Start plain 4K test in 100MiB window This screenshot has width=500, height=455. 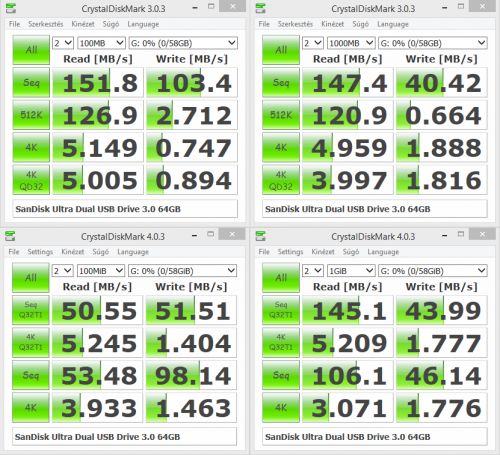pyautogui.click(x=31, y=408)
